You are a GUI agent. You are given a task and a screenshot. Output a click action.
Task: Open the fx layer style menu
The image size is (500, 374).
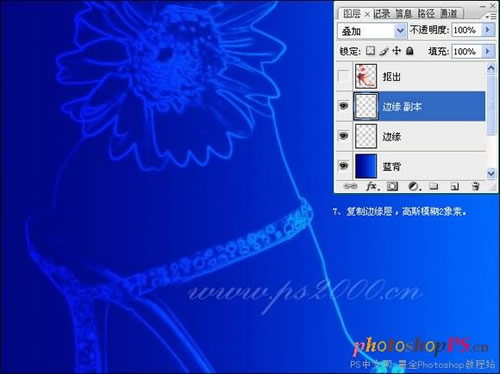pos(373,186)
